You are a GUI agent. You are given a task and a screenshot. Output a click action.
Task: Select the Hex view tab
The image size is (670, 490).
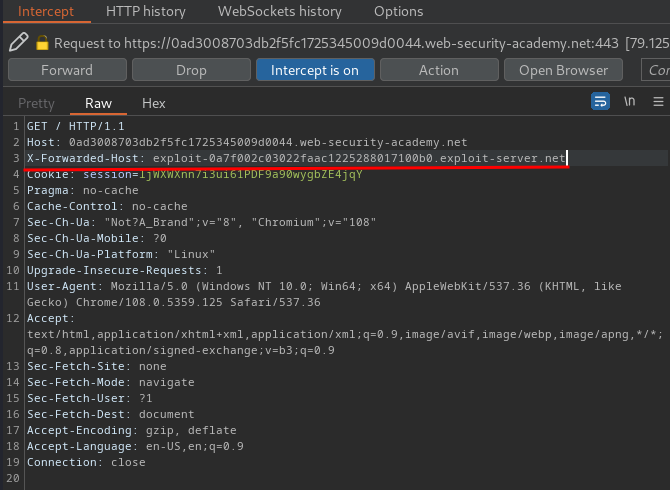(x=154, y=103)
